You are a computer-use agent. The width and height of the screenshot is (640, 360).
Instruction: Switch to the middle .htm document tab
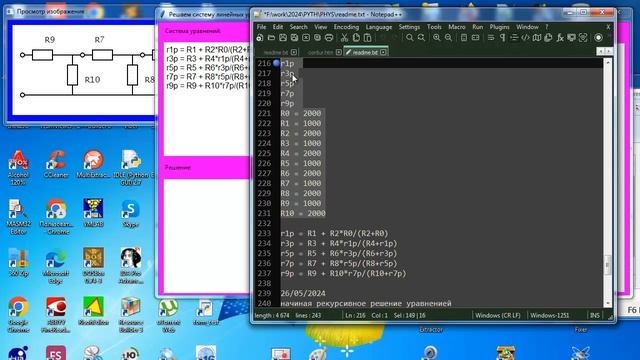pyautogui.click(x=320, y=52)
